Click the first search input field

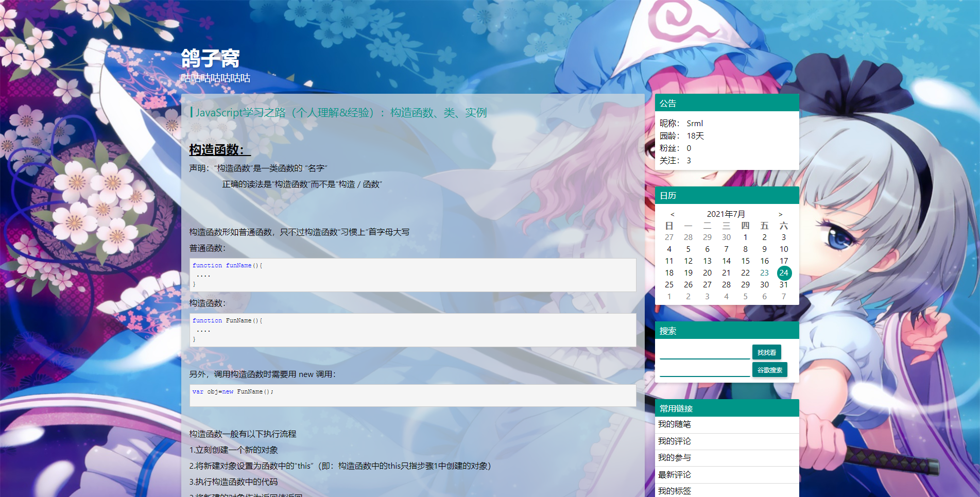(x=704, y=352)
